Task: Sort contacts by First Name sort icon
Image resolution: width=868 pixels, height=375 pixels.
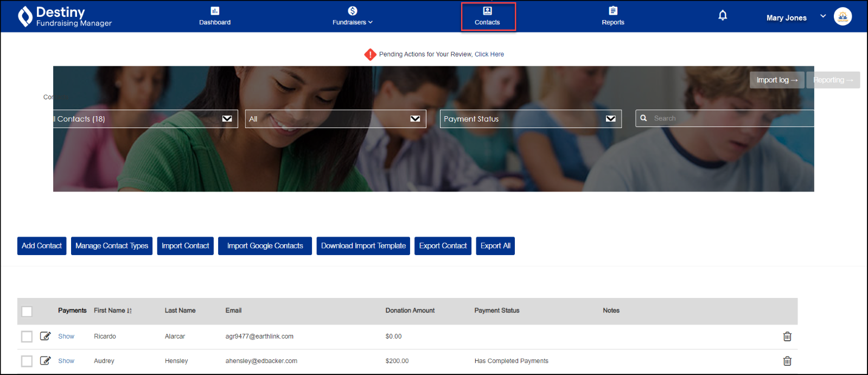Action: click(x=129, y=311)
